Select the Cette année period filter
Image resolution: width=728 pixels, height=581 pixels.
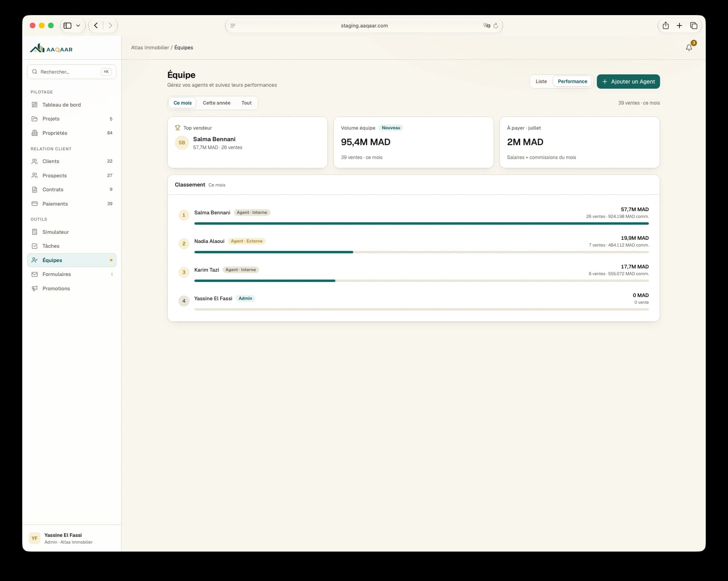pos(217,103)
